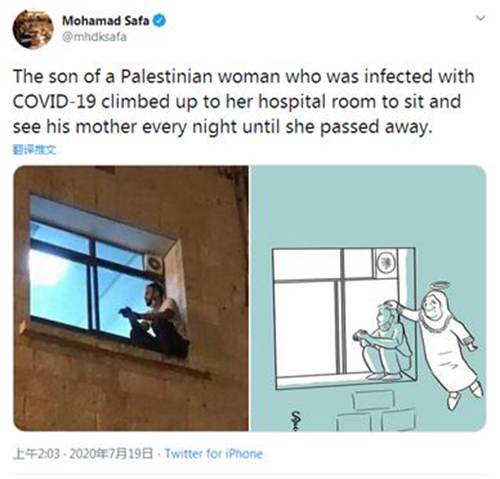Screen dimensions: 500x479
Task: Click the artist signature in cartoon
Action: (x=296, y=421)
